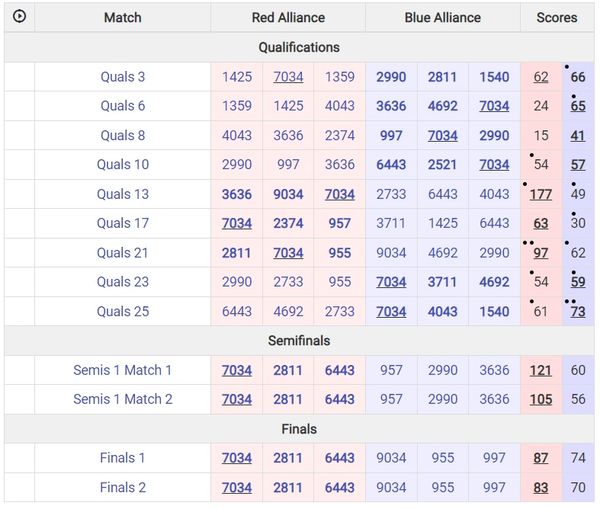Open team 1540 in the Quals 25 row
This screenshot has height=509, width=600.
coord(493,311)
